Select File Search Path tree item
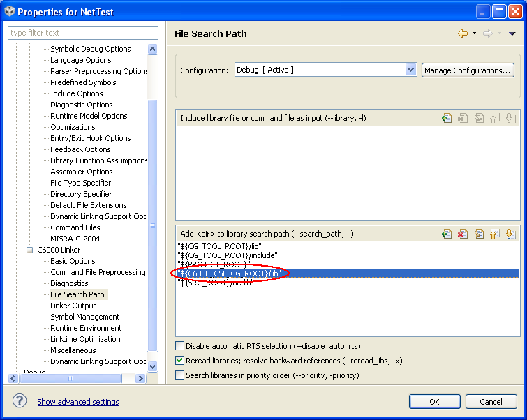Viewport: 527px width, 420px height. [x=77, y=294]
